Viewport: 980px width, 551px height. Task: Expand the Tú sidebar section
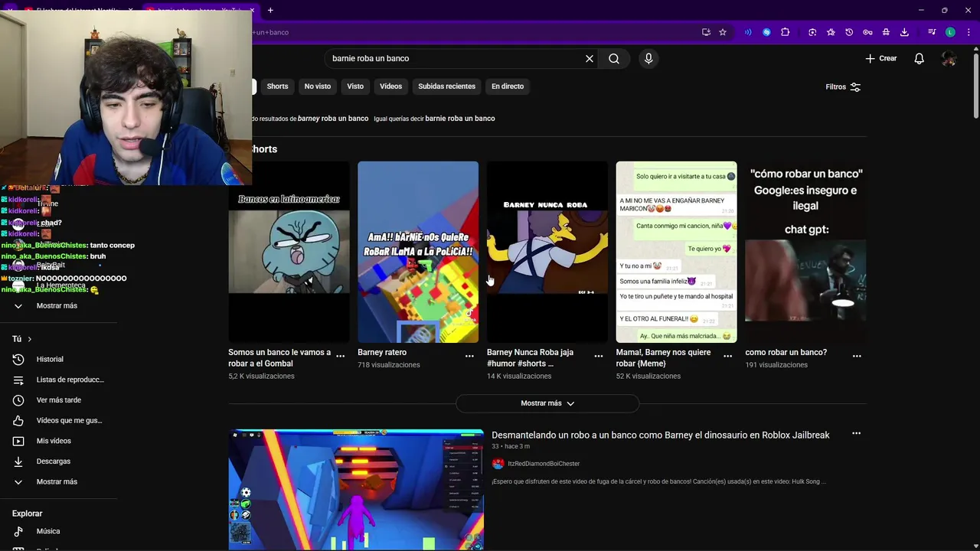tap(22, 339)
